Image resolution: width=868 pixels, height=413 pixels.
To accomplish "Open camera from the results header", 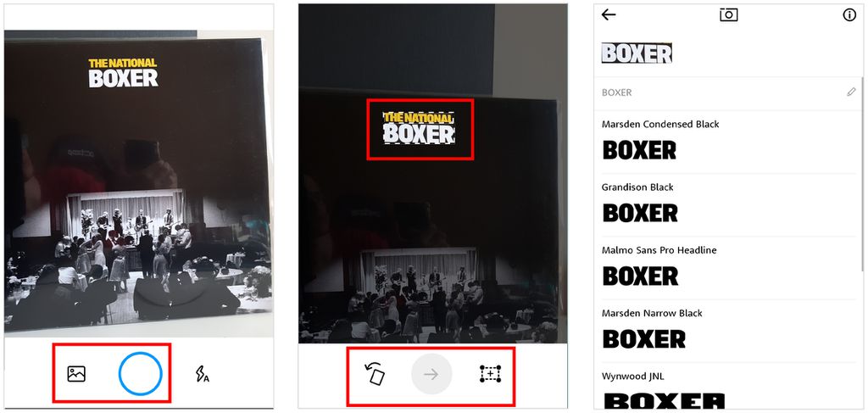I will coord(728,14).
